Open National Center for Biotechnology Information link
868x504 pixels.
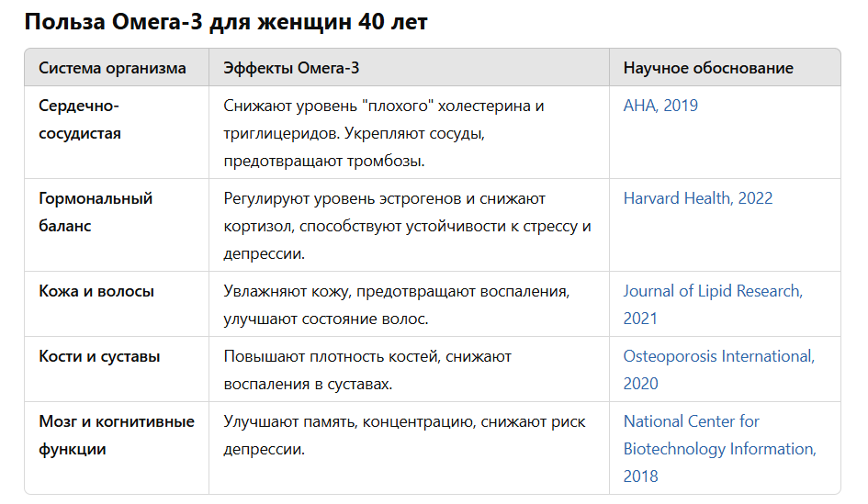coord(691,421)
